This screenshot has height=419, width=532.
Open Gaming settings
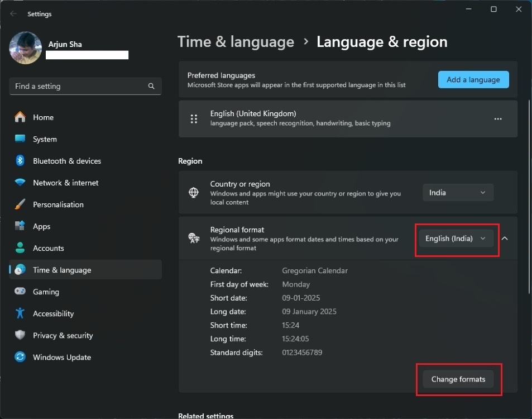tap(44, 292)
